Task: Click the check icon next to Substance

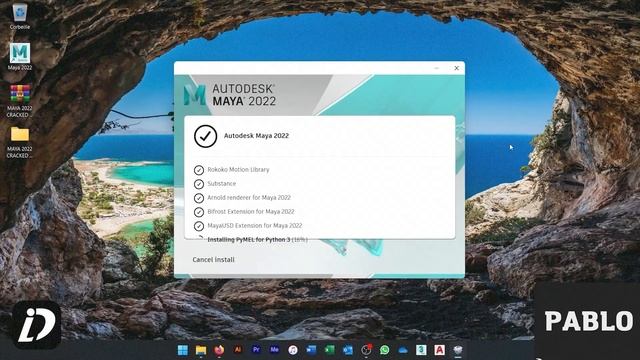Action: tap(199, 184)
